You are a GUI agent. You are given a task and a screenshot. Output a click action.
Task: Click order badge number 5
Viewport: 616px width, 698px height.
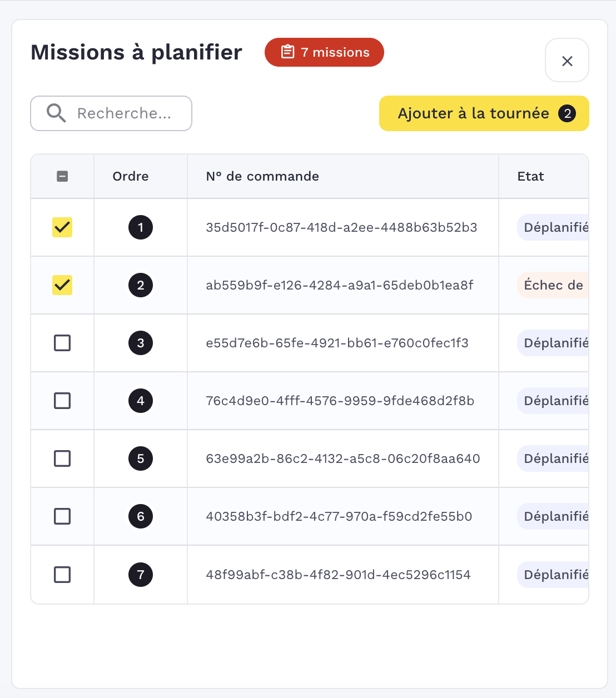[x=141, y=458]
